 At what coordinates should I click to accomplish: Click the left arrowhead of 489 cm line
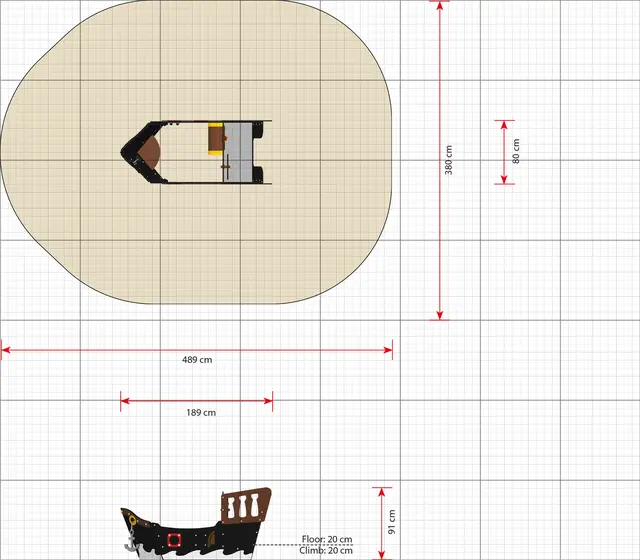coord(5,349)
